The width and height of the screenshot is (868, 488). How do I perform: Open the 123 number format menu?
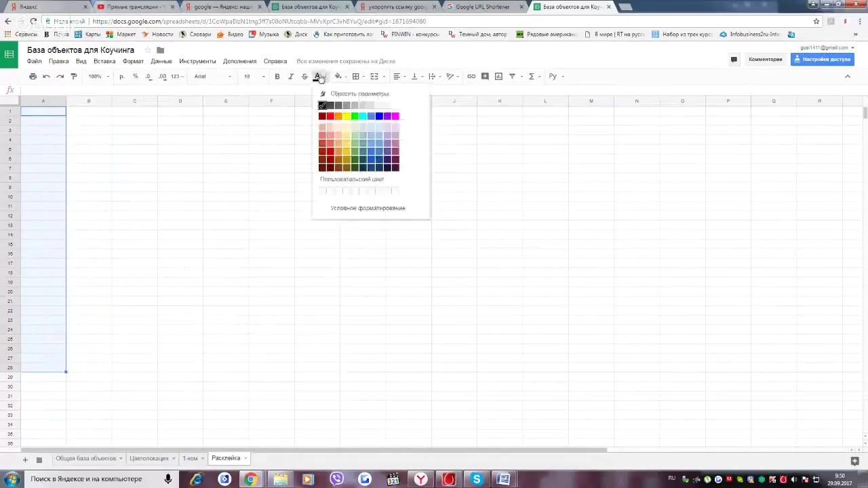(177, 77)
